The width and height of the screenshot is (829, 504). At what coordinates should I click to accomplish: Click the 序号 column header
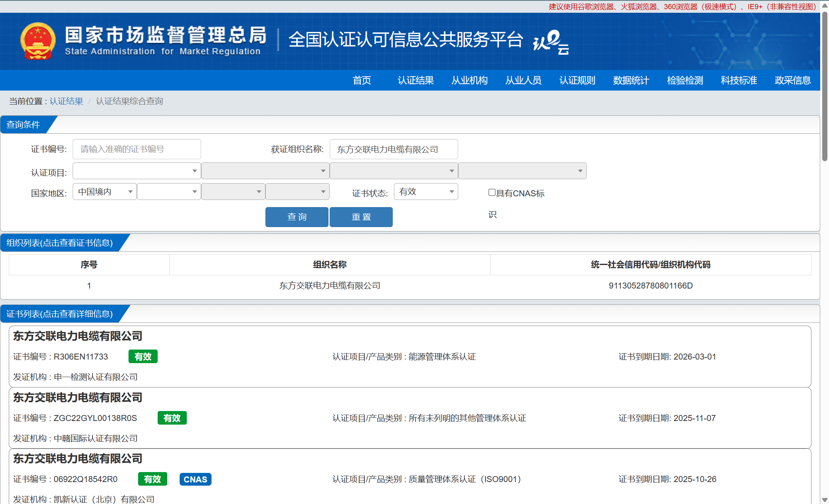tap(89, 265)
